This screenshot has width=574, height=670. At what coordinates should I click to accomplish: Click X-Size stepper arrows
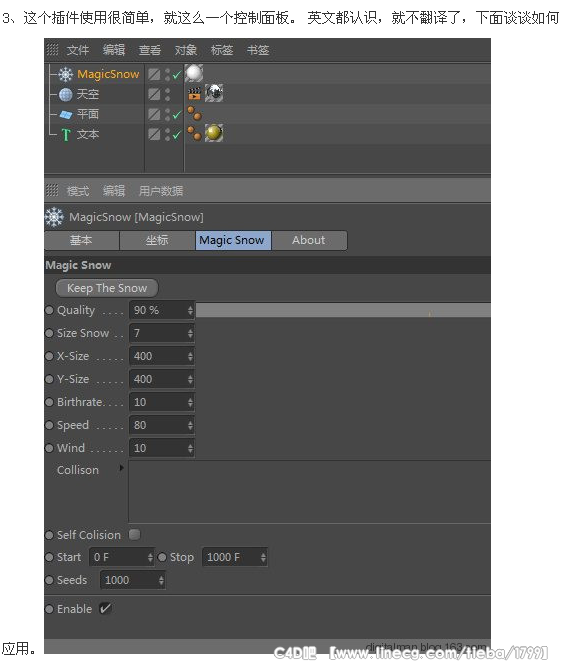click(x=190, y=357)
